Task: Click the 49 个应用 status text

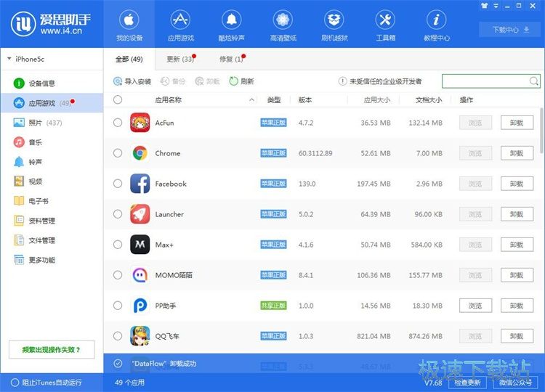Action: pyautogui.click(x=129, y=383)
